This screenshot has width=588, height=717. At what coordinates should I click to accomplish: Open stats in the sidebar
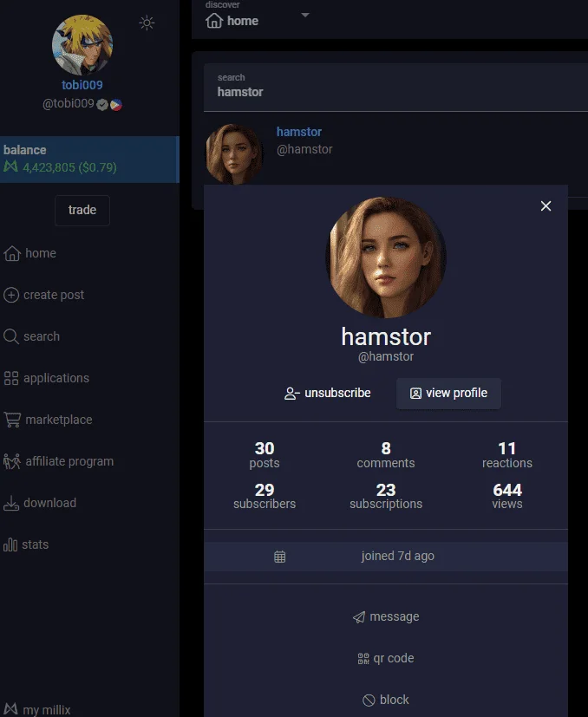(x=26, y=544)
